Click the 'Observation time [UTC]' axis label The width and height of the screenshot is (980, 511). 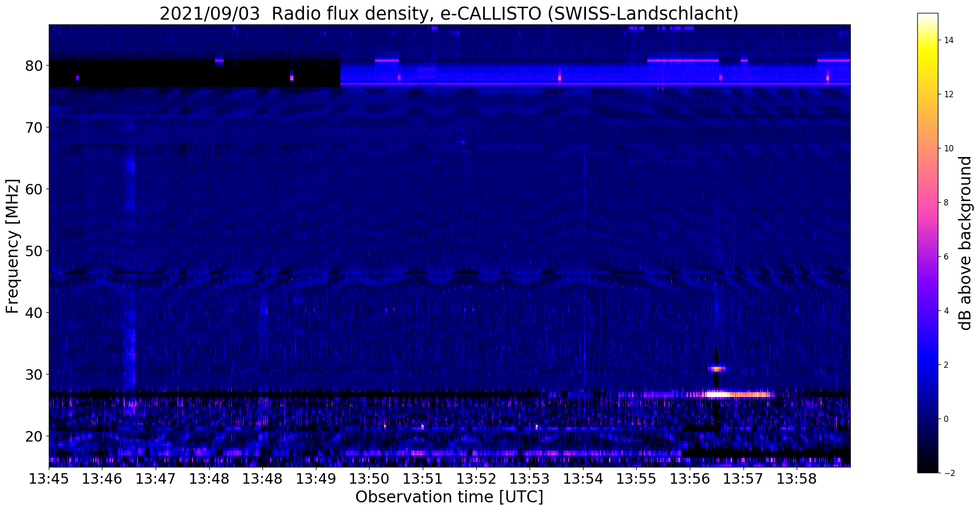pyautogui.click(x=449, y=497)
